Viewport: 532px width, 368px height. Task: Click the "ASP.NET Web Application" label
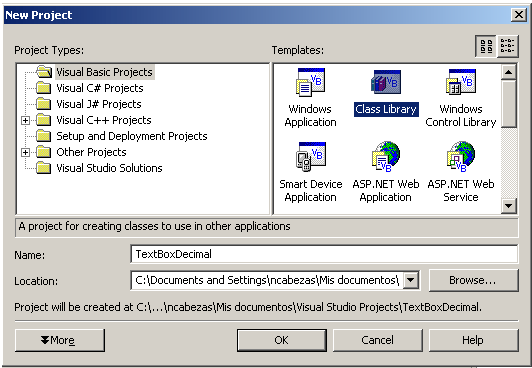pyautogui.click(x=386, y=191)
